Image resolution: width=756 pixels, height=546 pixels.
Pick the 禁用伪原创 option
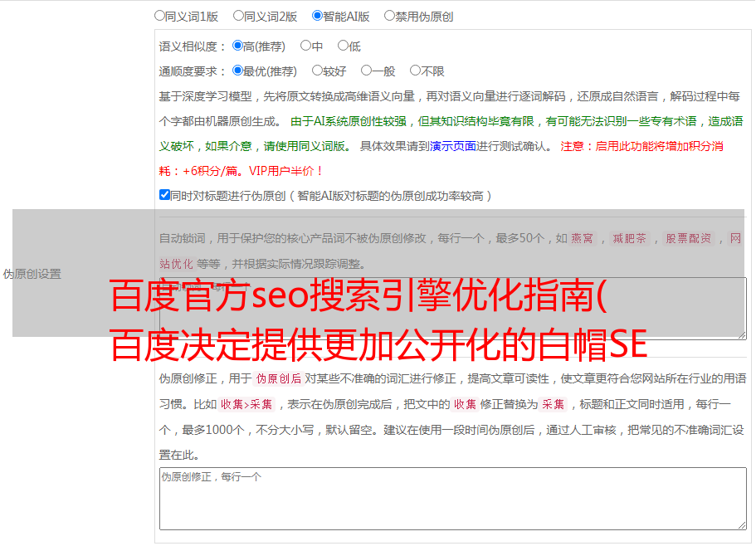[389, 16]
